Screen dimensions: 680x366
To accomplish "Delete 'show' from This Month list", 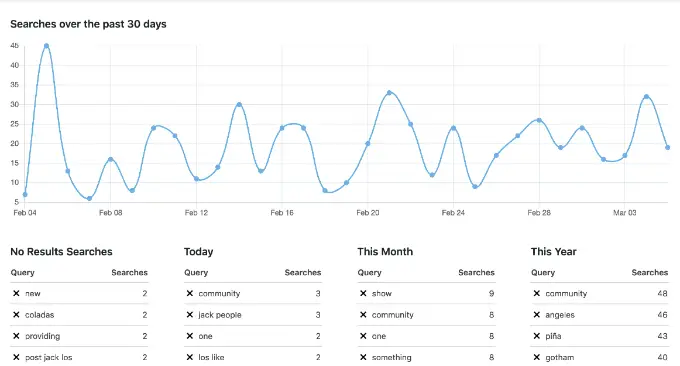I will (363, 293).
